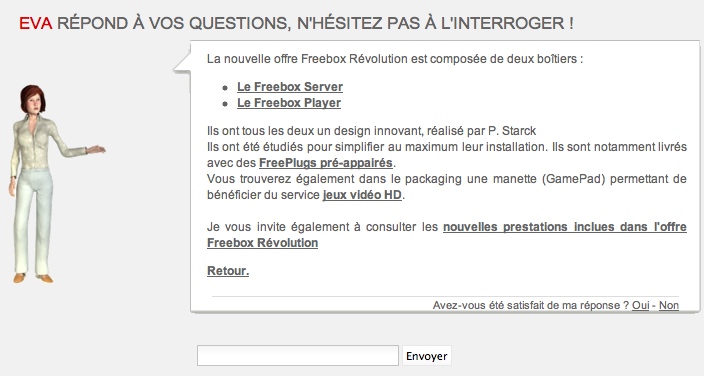Answer Non to the satisfaction question
704x376 pixels.
pos(669,305)
